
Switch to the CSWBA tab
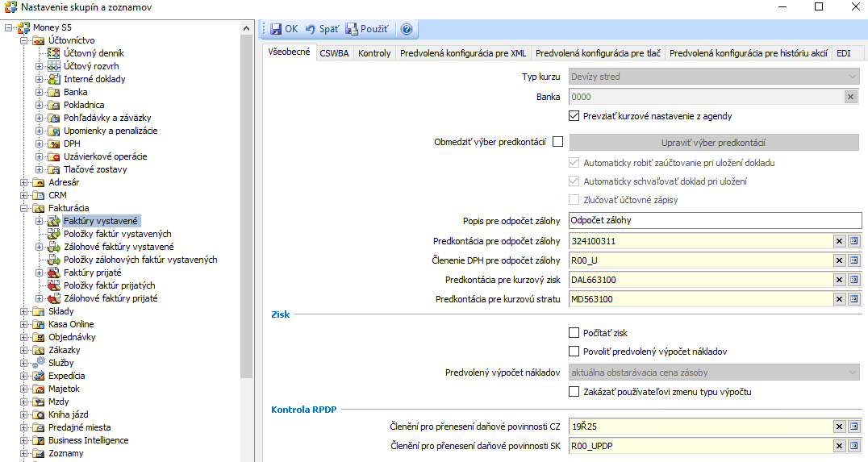coord(334,53)
